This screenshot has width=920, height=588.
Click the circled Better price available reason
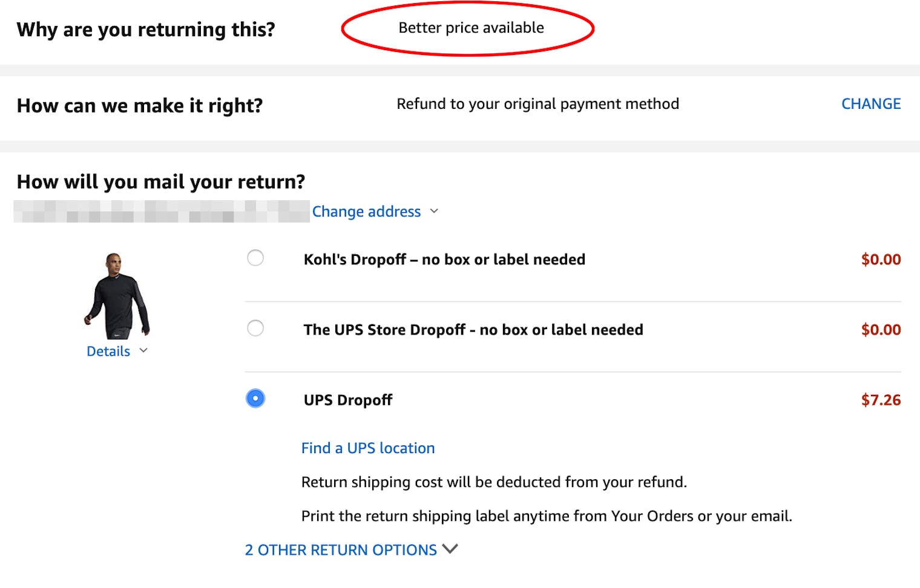470,27
